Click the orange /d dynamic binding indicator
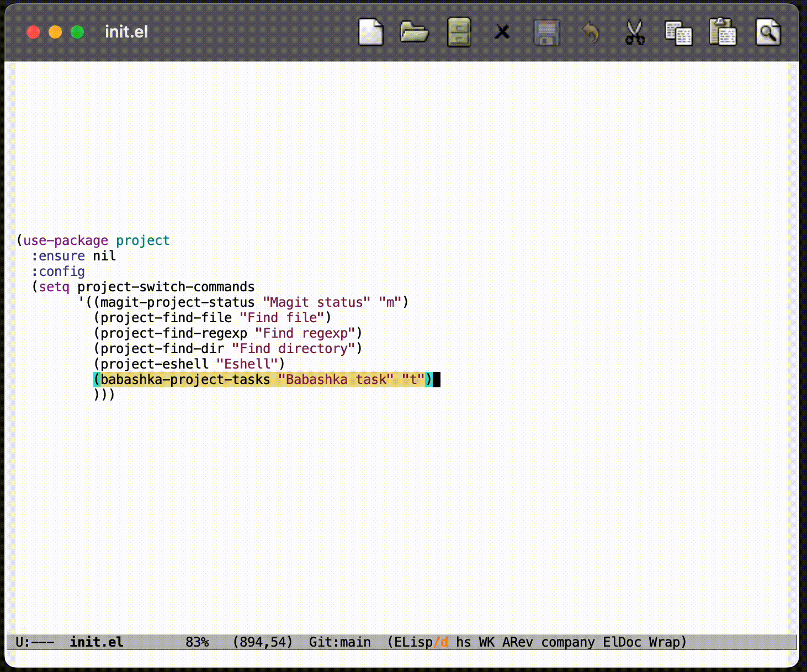 click(440, 642)
